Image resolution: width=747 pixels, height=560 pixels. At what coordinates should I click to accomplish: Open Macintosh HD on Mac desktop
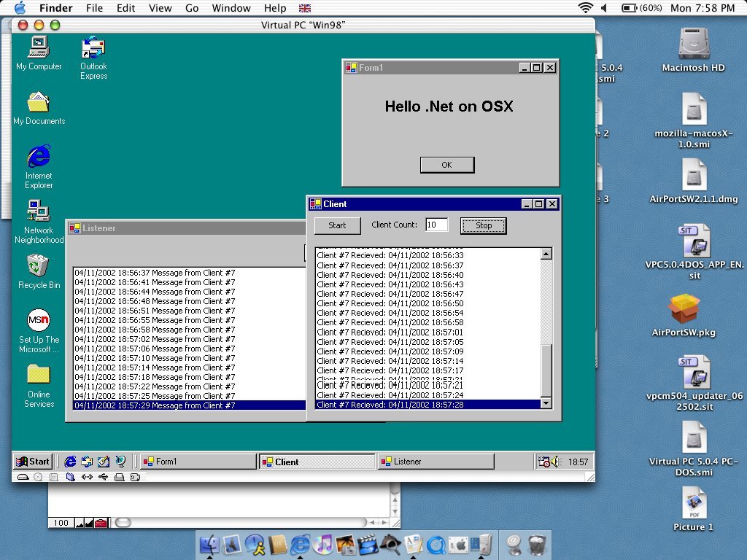click(694, 50)
